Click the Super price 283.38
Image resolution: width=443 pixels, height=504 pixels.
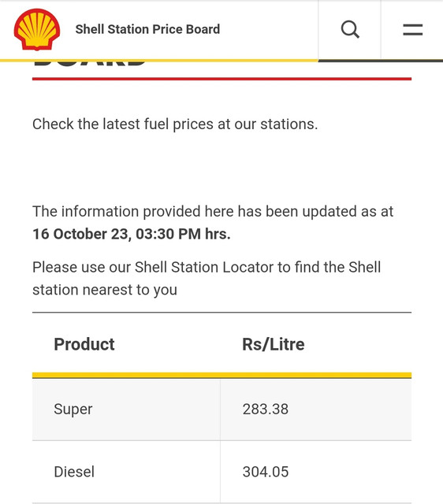266,409
